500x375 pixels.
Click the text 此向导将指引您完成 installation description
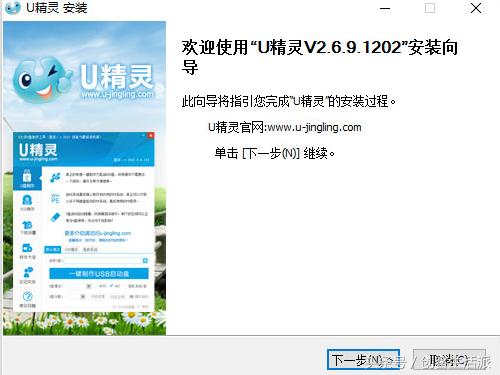pos(289,101)
